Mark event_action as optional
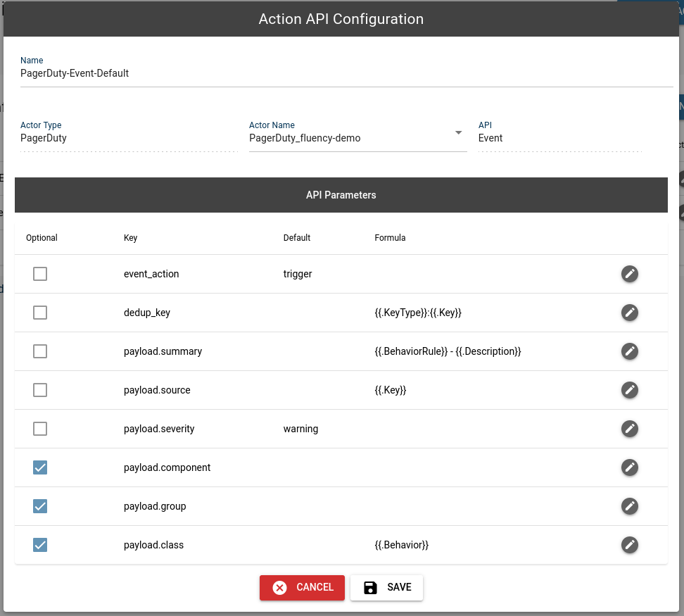The width and height of the screenshot is (684, 616). coord(40,274)
